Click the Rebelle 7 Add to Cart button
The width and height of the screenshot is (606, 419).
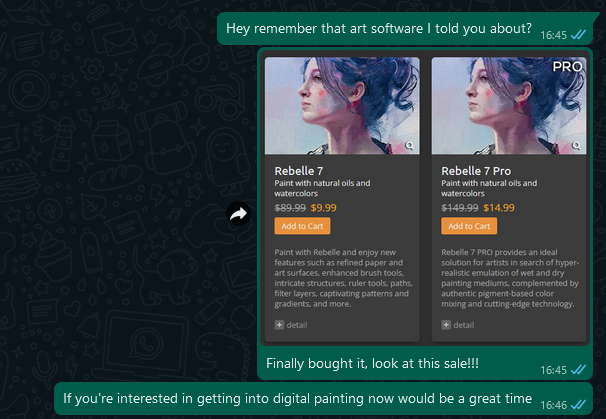point(302,226)
